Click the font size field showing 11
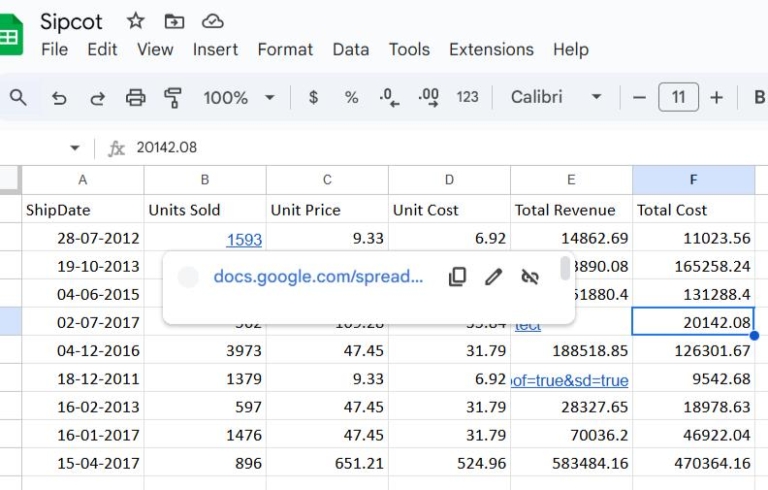768x490 pixels. click(678, 97)
